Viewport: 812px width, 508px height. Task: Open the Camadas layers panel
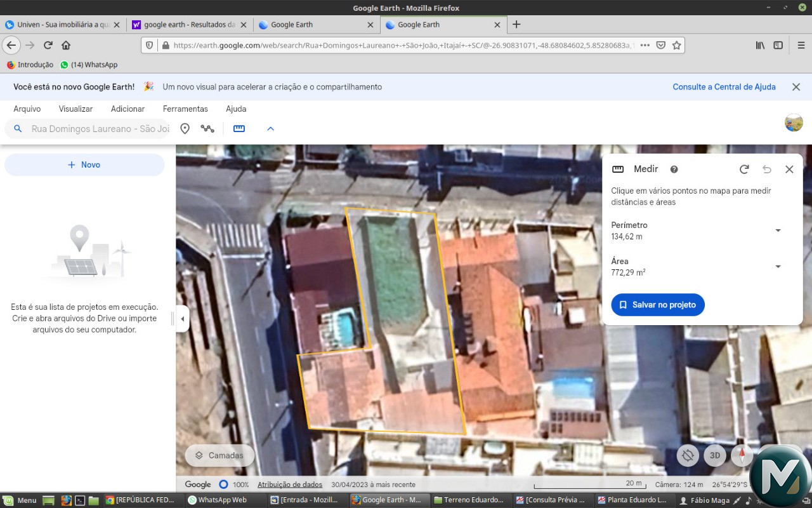[219, 455]
